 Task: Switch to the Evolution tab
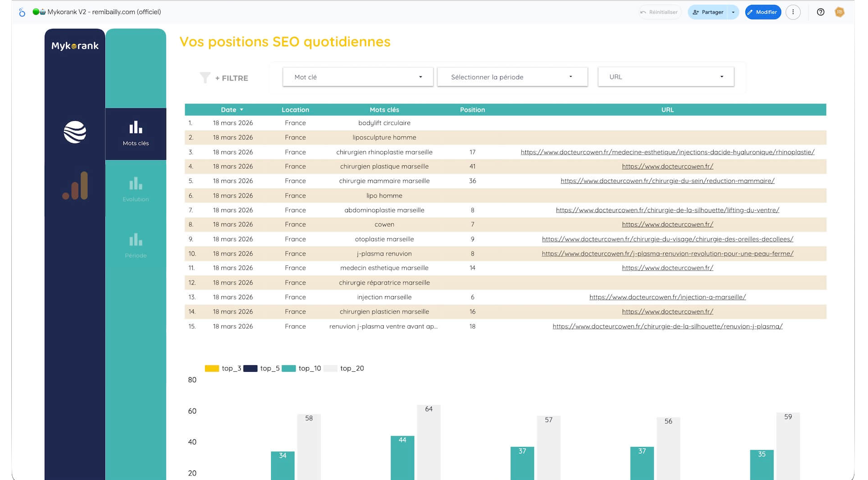tap(135, 189)
